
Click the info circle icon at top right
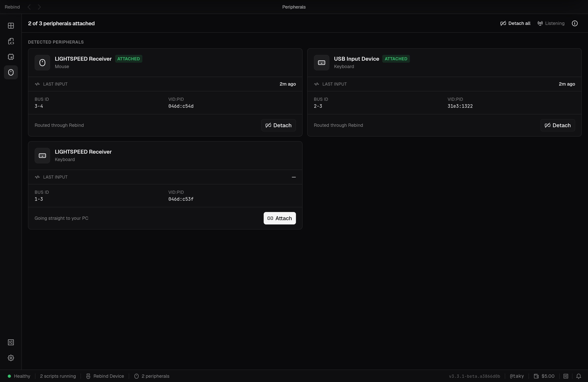click(575, 23)
